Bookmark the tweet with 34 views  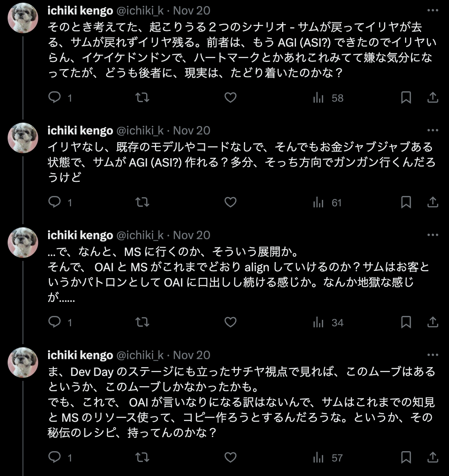coord(406,322)
